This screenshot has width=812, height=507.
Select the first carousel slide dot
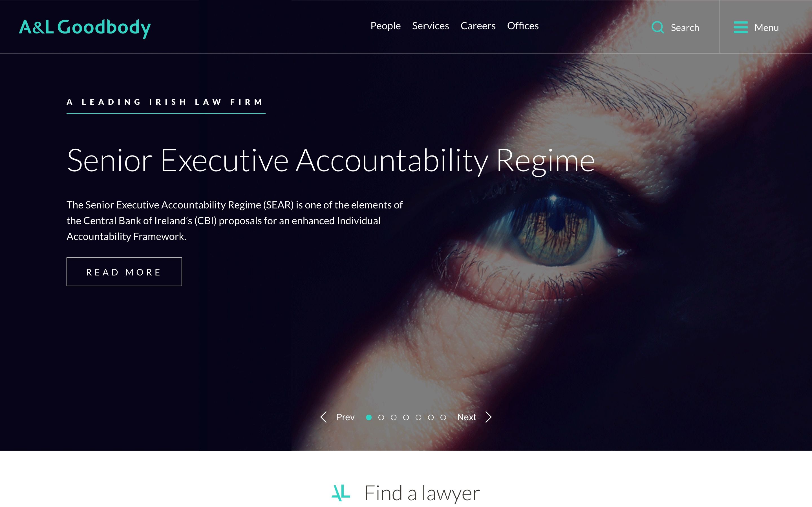(x=369, y=417)
